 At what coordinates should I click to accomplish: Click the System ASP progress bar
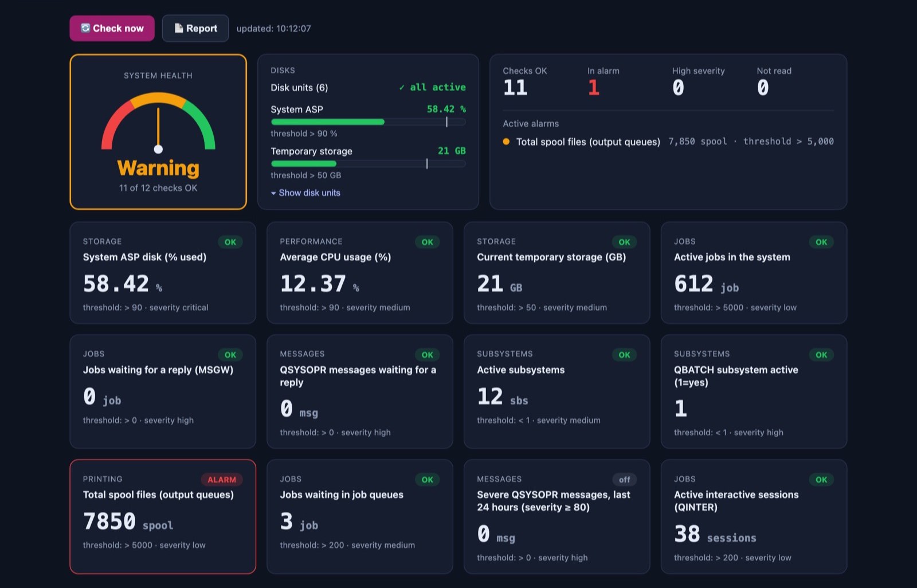pos(368,122)
